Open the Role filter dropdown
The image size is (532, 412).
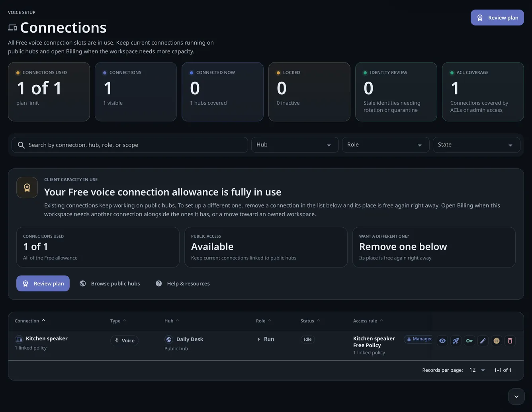click(386, 145)
